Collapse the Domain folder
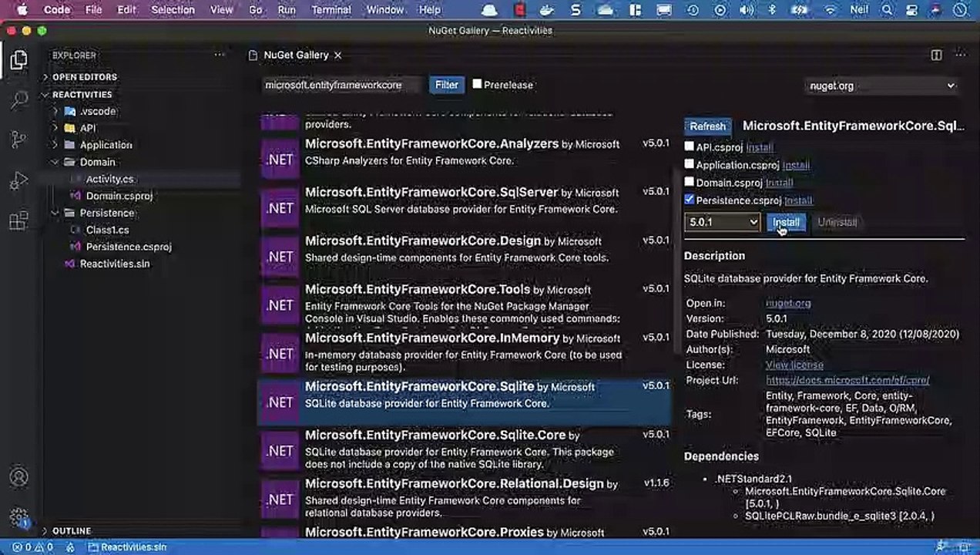The image size is (980, 555). click(x=97, y=162)
